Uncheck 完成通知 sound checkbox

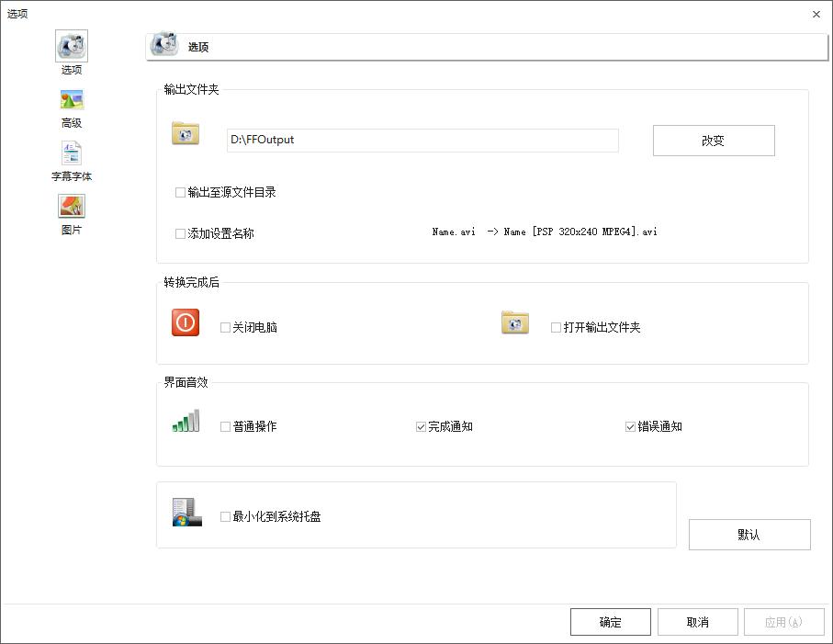(x=421, y=426)
